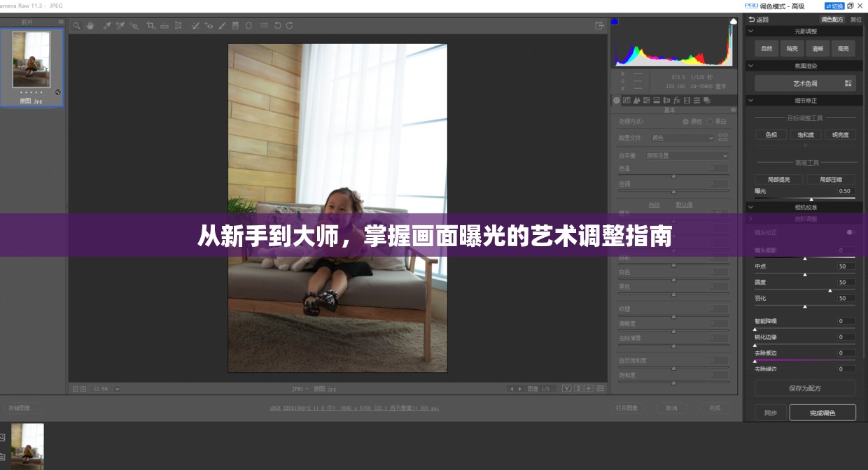Click the 同步 sync button

[x=771, y=413]
